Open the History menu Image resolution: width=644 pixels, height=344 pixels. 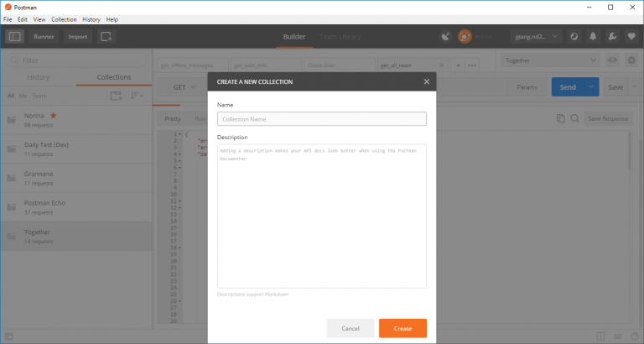point(91,19)
